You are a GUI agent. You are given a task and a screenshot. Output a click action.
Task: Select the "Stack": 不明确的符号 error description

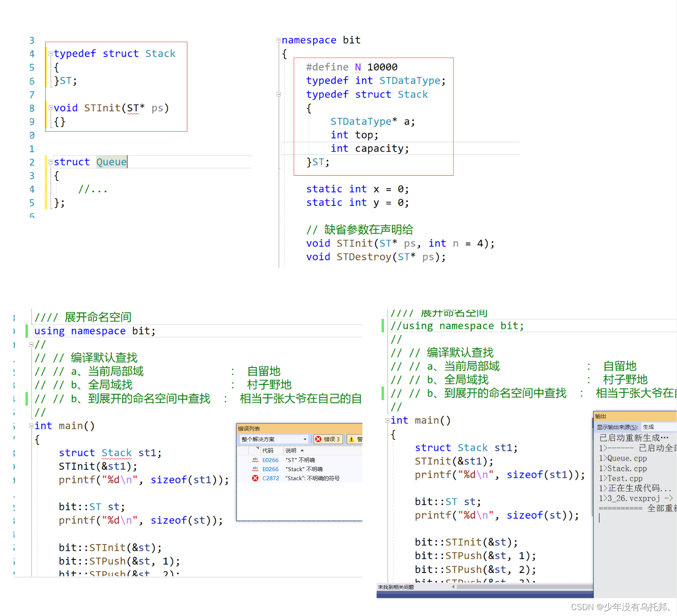(312, 478)
